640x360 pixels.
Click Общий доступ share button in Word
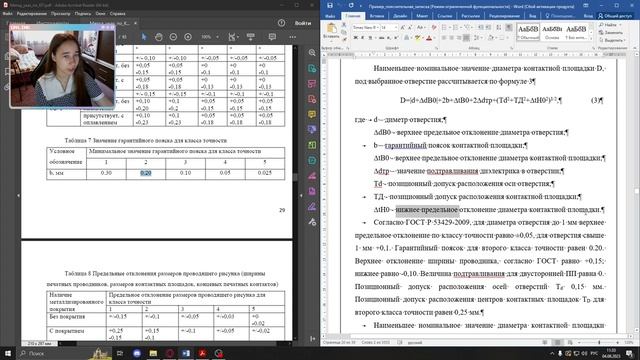615,16
